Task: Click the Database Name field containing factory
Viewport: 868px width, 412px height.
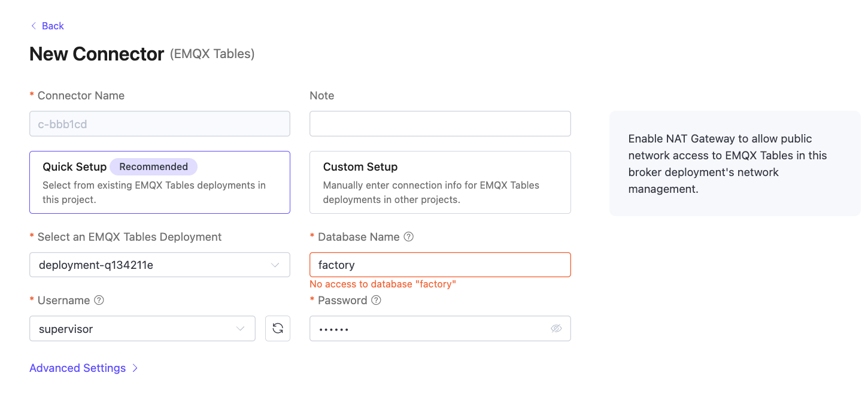Action: coord(440,265)
